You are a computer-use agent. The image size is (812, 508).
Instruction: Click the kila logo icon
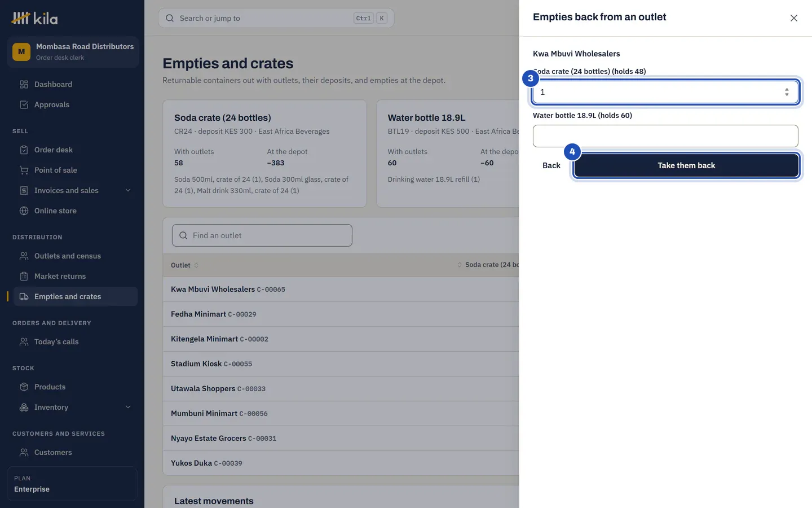[x=21, y=18]
